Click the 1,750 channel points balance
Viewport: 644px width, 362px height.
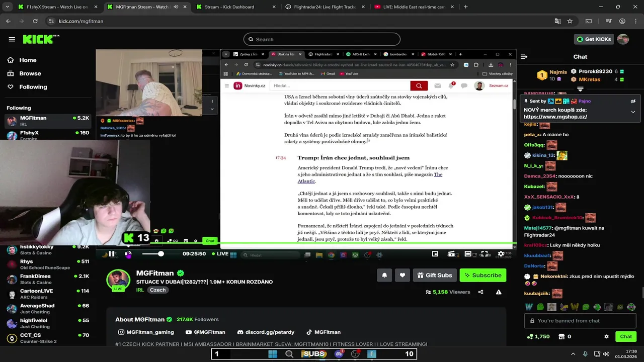pyautogui.click(x=538, y=336)
